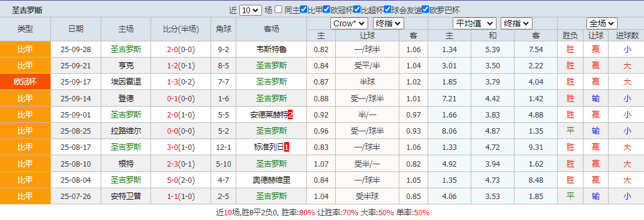Click home odds 8.06
This screenshot has height=220, width=644.
(449, 131)
